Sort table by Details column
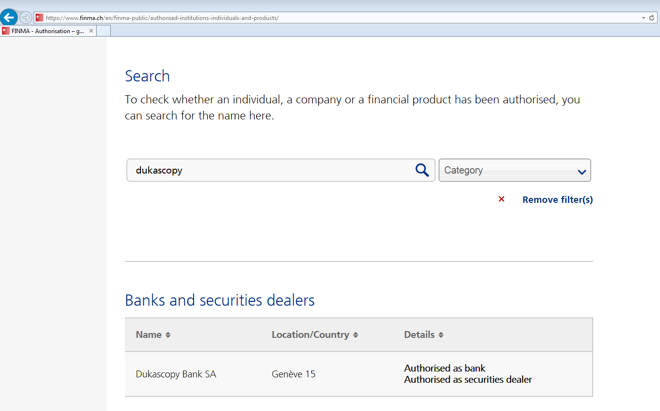The width and height of the screenshot is (660, 411). (x=423, y=335)
